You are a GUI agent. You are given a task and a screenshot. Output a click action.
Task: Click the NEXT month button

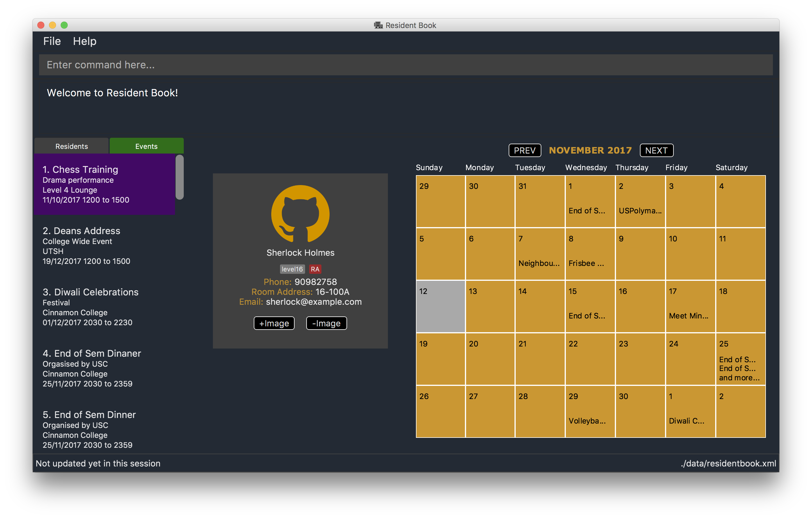click(x=656, y=150)
